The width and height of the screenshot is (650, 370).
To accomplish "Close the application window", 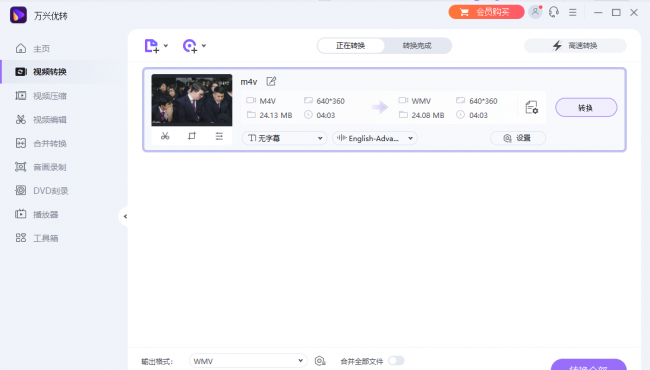I will pos(634,12).
